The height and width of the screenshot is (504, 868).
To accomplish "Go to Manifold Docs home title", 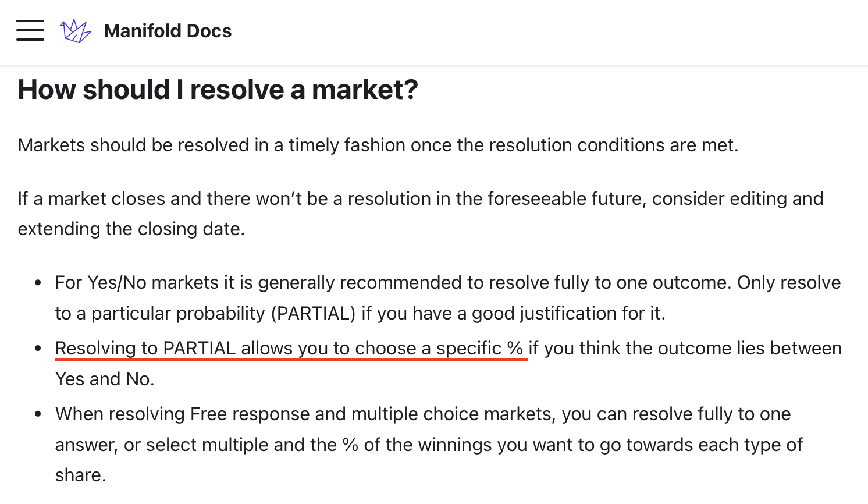I will coord(168,31).
